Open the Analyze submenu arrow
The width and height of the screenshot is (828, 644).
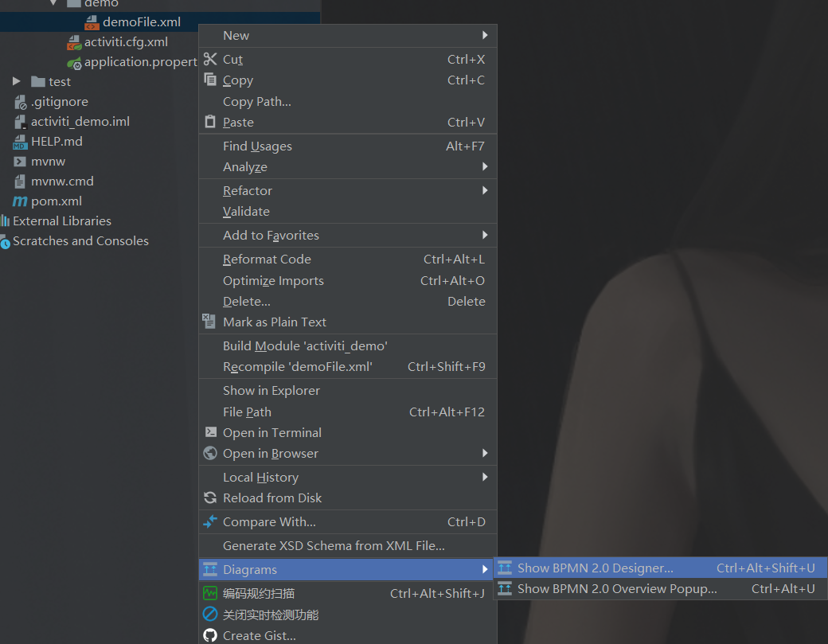[x=485, y=166]
